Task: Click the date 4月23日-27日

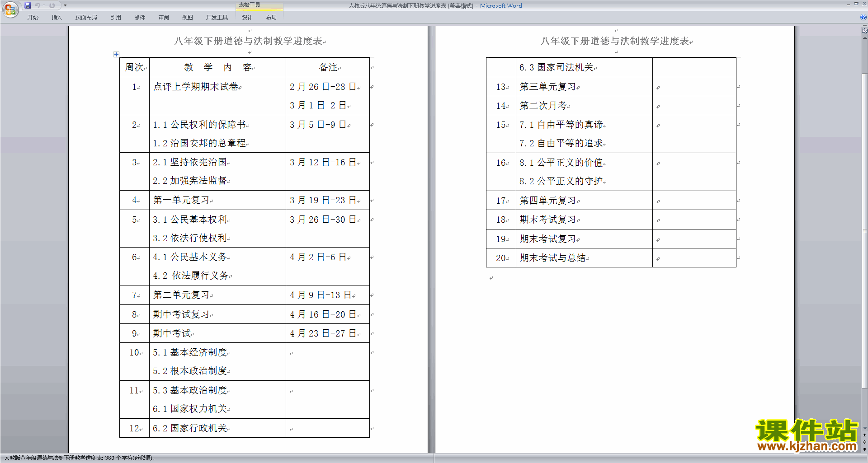Action: pyautogui.click(x=324, y=333)
